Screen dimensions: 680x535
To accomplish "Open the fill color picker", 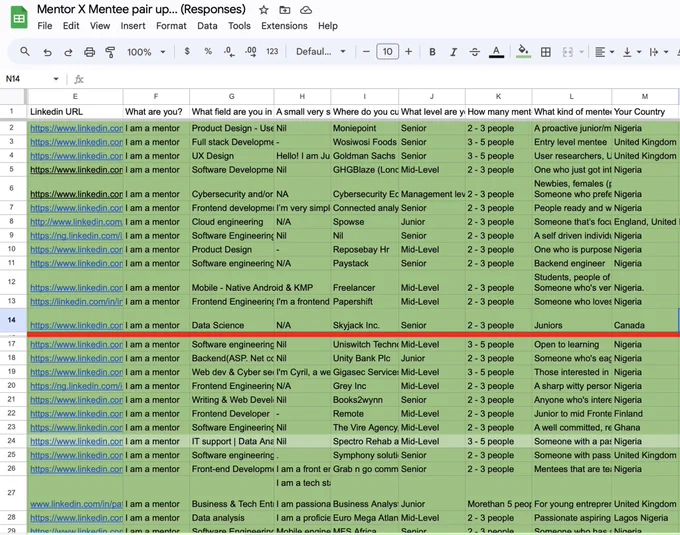I will tap(523, 52).
